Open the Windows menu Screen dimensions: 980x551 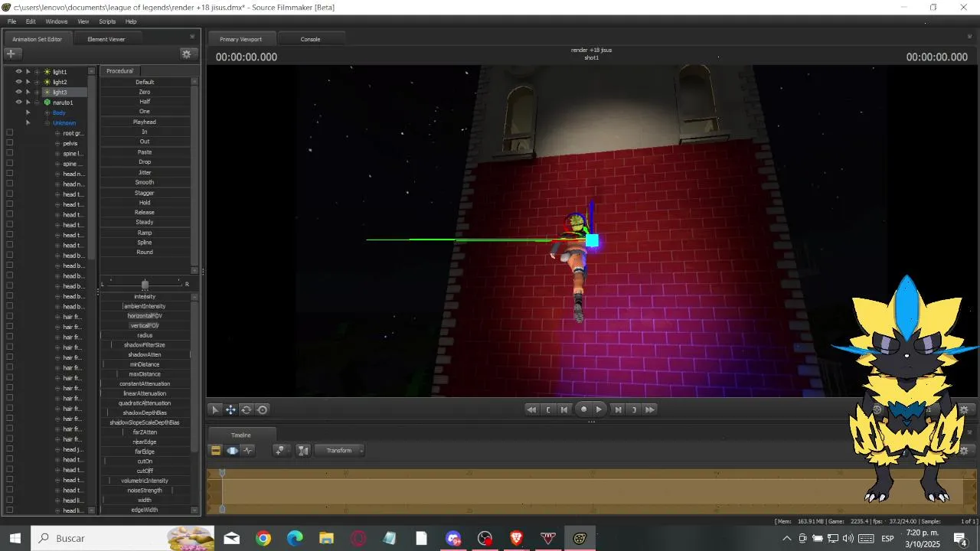[57, 21]
